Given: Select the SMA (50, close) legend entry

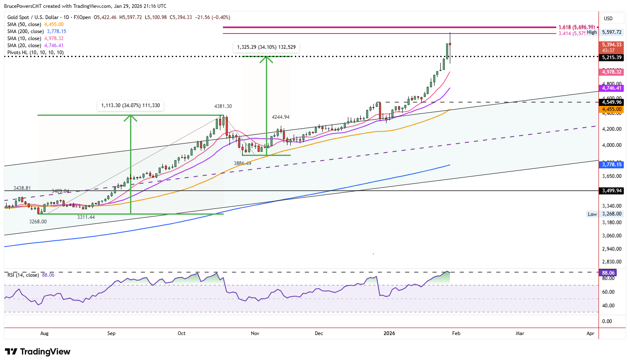Looking at the screenshot, I should click(x=36, y=24).
